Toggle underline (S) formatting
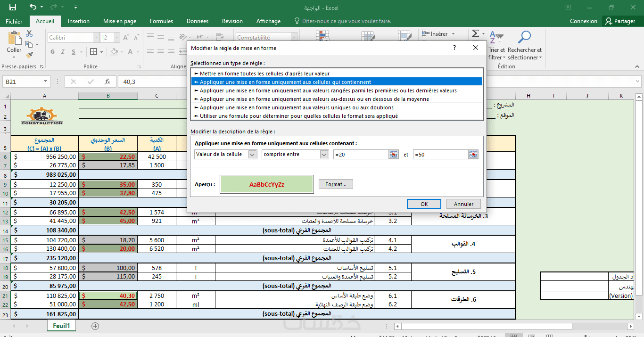Screen dimensions: 644x337 pos(74,52)
